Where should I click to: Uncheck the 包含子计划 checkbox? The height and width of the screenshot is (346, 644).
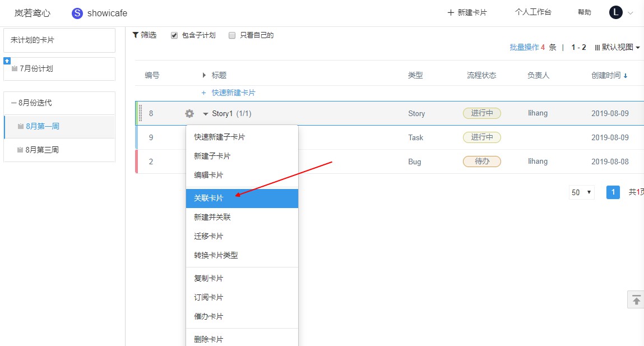click(174, 35)
